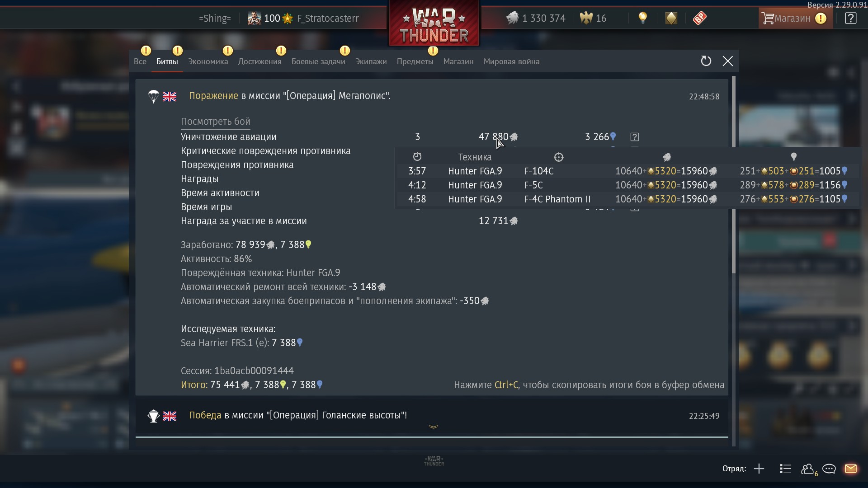Image resolution: width=868 pixels, height=488 pixels.
Task: Switch to the Экономика tab
Action: (208, 61)
